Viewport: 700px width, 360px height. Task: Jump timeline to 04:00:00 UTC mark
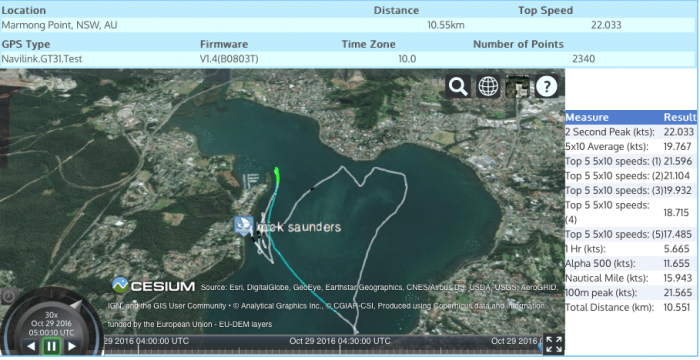click(x=146, y=341)
